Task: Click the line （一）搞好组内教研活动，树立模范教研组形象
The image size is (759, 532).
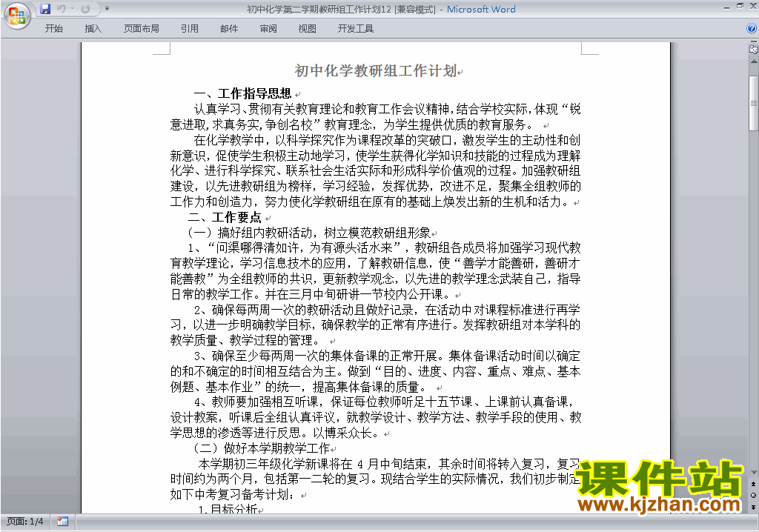Action: coord(308,233)
